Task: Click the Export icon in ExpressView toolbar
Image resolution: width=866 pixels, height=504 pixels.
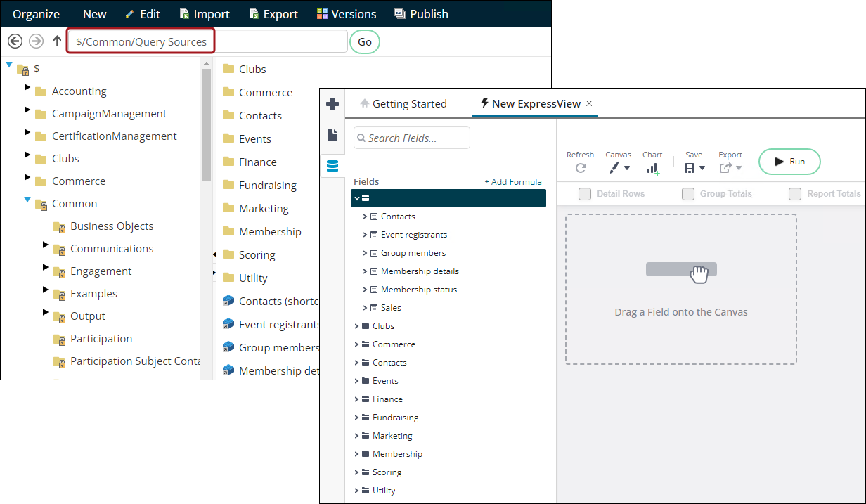Action: coord(725,168)
